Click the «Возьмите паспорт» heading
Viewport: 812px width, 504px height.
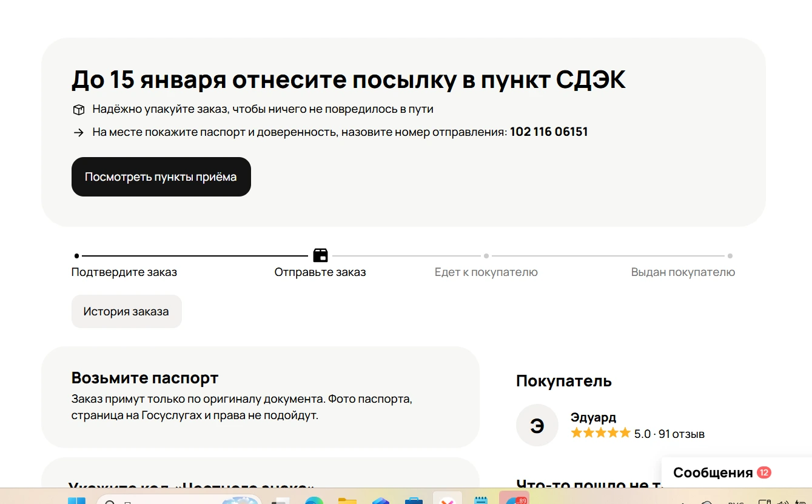(145, 378)
